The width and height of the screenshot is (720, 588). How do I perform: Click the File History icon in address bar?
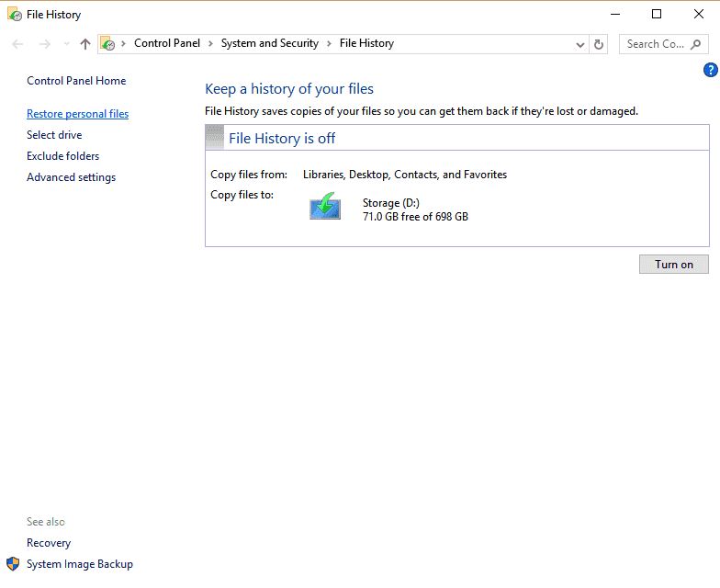107,44
